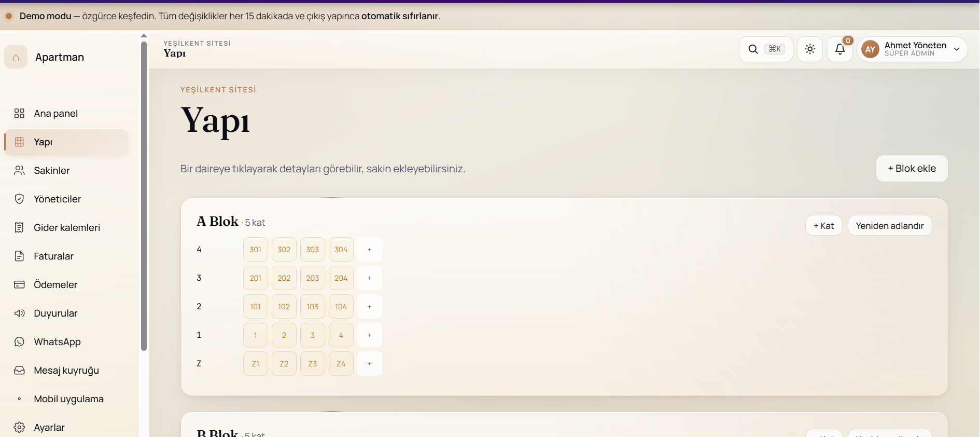
Task: Open Mesaj kuyruğu menu item
Action: (x=66, y=370)
